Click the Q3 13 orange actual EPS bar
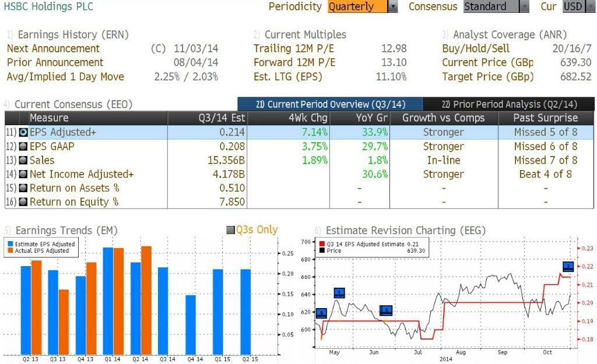 64,322
